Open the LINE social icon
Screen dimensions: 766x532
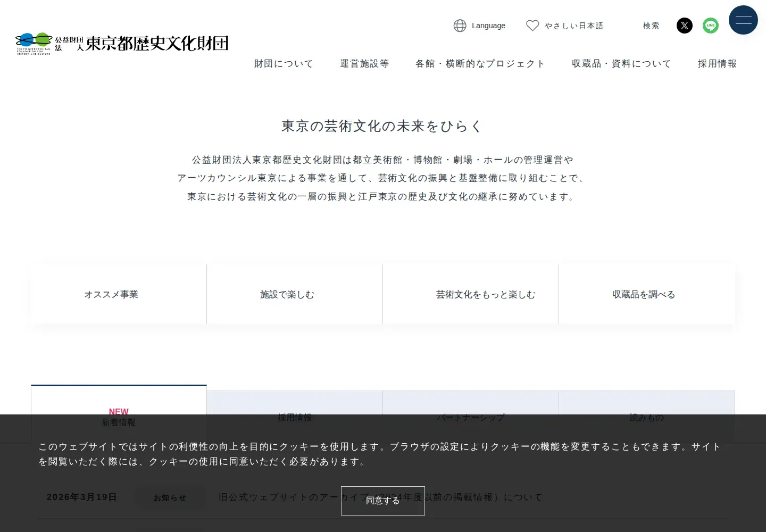tap(711, 26)
